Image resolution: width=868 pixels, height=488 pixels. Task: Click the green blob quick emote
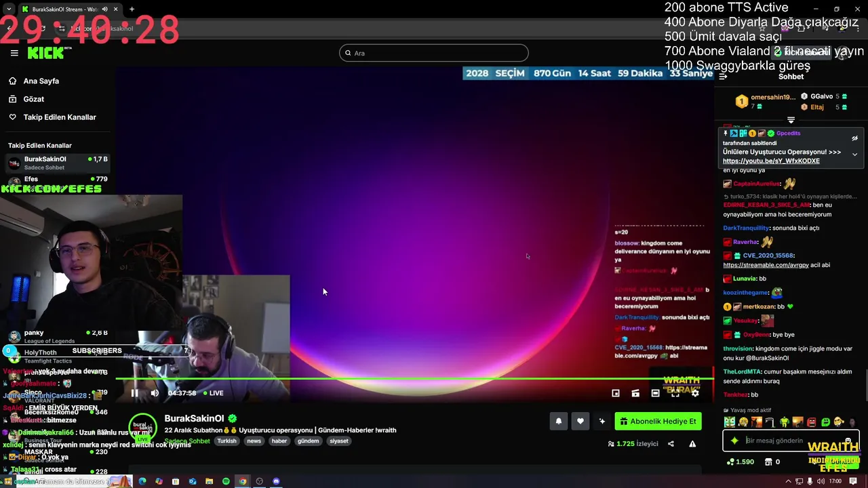[825, 422]
